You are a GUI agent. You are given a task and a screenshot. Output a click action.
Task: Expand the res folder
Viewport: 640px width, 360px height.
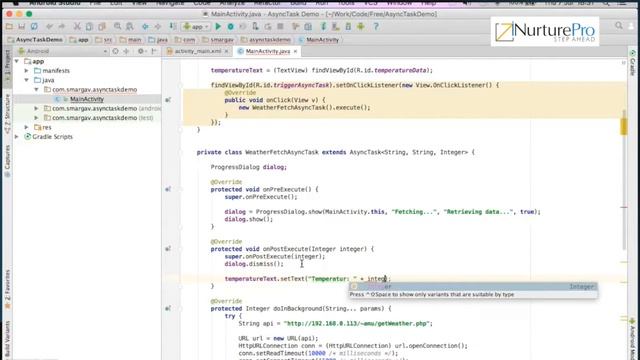pos(27,127)
